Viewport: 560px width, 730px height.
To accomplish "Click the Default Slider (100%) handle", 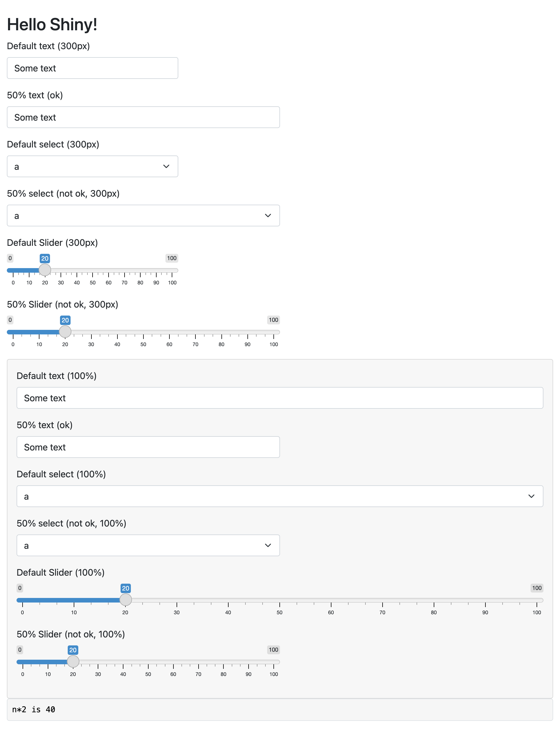I will 125,599.
